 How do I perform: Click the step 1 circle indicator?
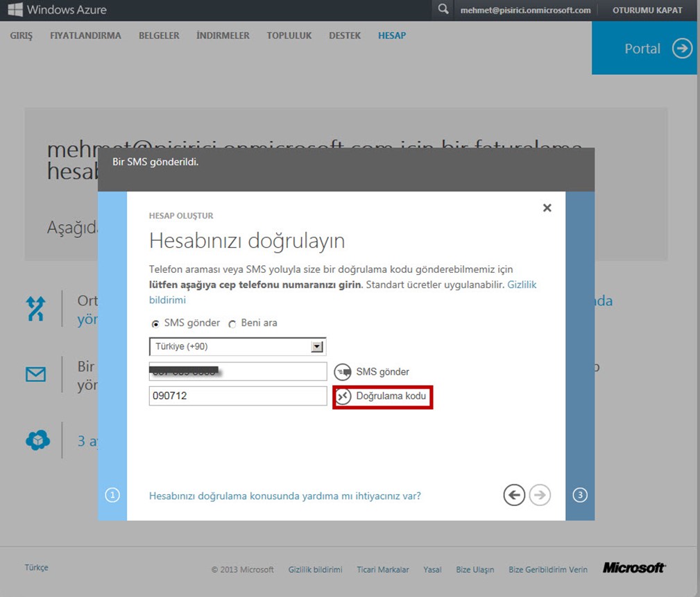pyautogui.click(x=112, y=495)
